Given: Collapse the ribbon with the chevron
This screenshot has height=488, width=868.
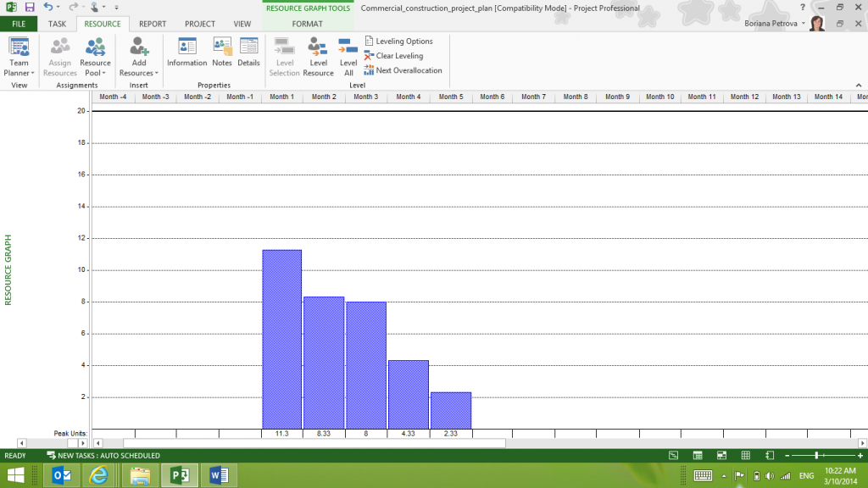Looking at the screenshot, I should [859, 86].
